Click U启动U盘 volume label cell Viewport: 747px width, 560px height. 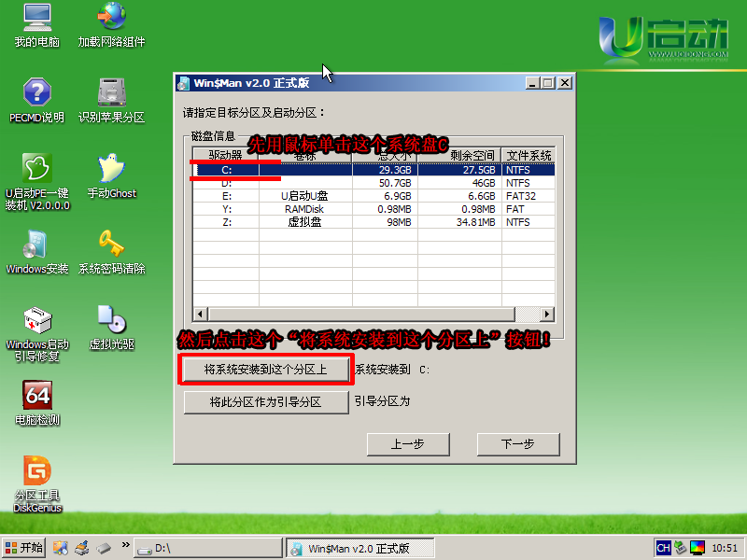tap(305, 196)
